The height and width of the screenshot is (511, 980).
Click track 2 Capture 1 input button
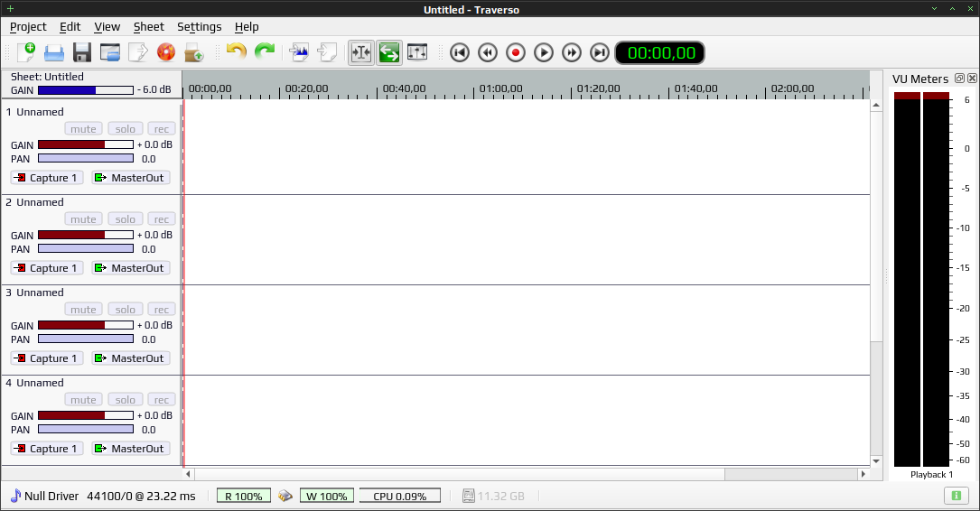pos(47,268)
